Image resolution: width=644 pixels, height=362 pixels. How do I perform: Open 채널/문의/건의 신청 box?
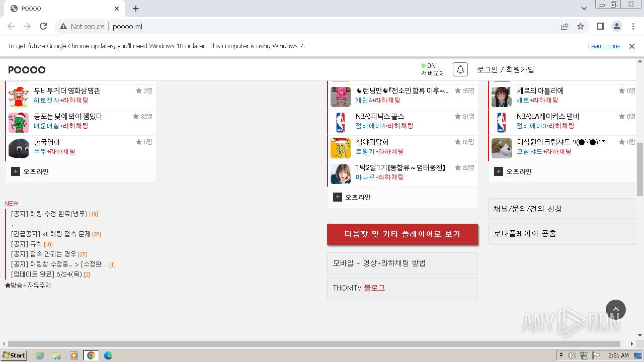(562, 209)
